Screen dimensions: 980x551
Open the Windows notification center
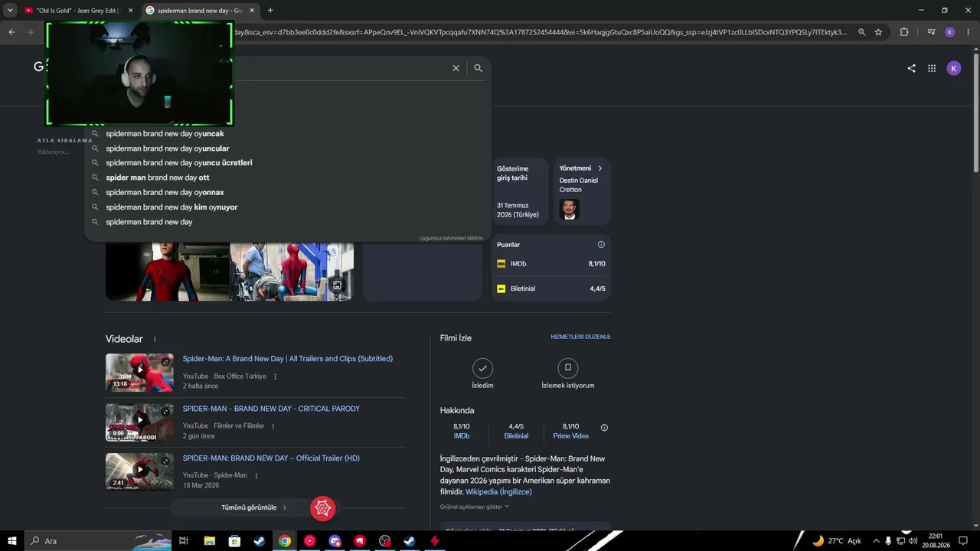(963, 541)
